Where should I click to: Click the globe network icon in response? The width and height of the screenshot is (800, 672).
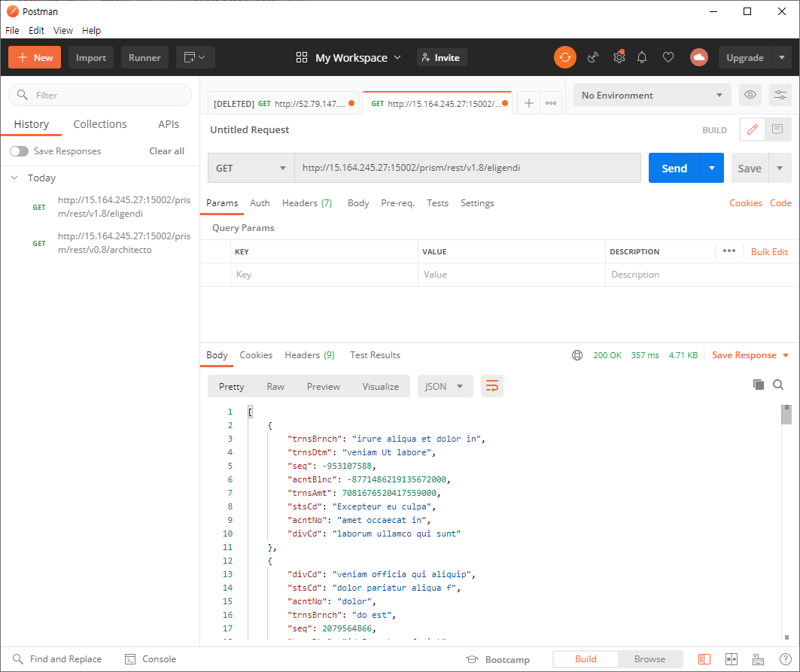(x=577, y=355)
